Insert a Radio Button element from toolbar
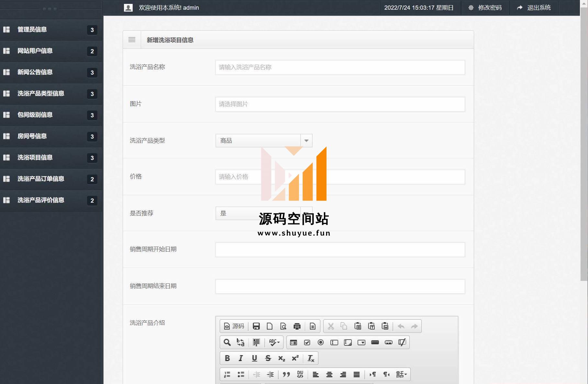Screen dimensions: 588x384 click(321, 342)
